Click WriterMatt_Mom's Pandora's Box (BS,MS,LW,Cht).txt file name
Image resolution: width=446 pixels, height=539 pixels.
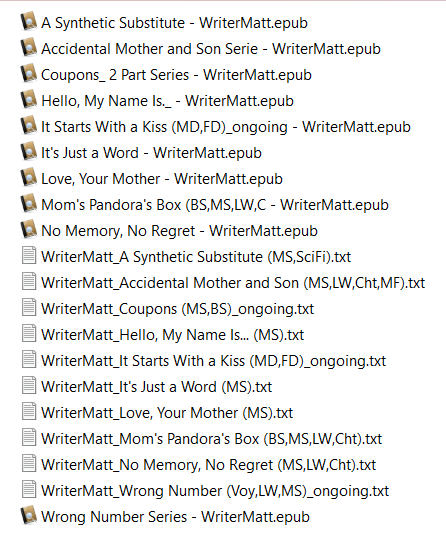click(x=211, y=439)
